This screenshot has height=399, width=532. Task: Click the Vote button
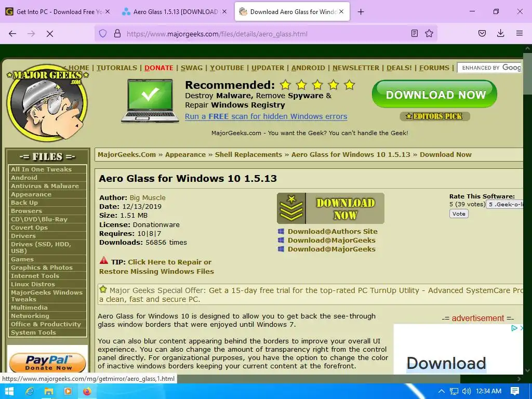tap(459, 214)
